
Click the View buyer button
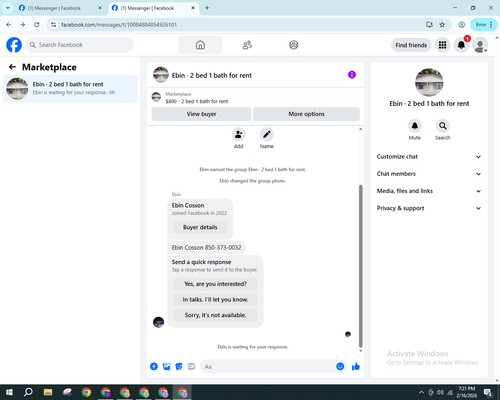(201, 114)
